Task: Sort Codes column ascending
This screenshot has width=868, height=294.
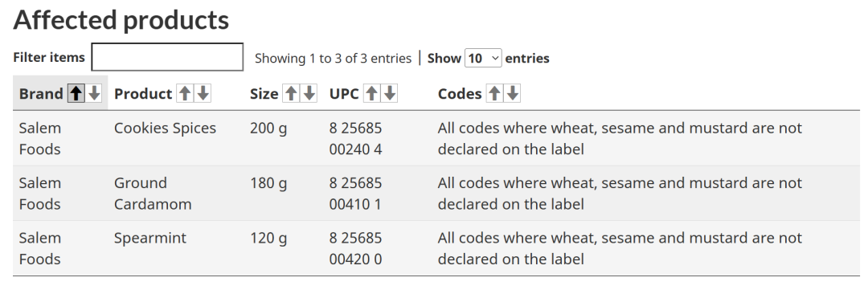Action: (494, 93)
